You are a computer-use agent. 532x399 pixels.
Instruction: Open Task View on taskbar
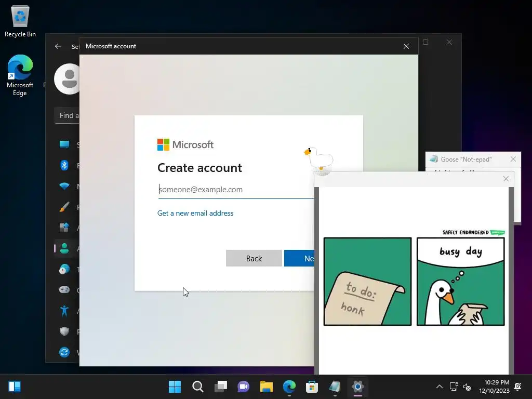click(x=220, y=387)
